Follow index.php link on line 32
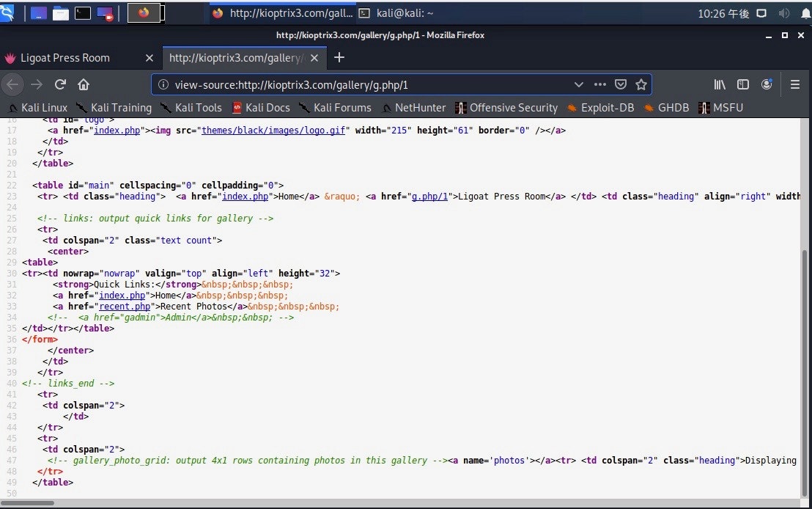812x509 pixels. (x=122, y=296)
